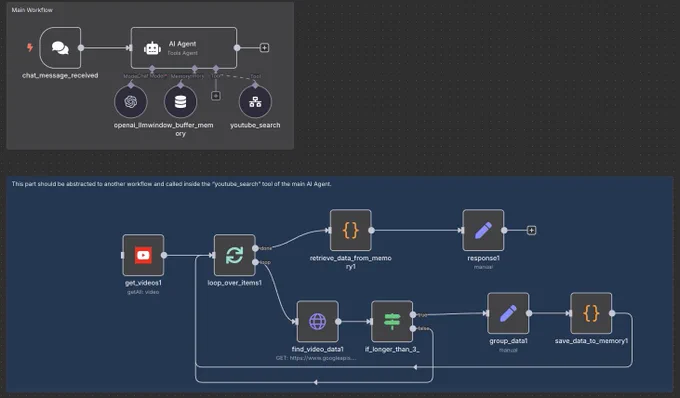Click the get_videos1 label text
Screen dimensions: 680x398
(x=143, y=283)
